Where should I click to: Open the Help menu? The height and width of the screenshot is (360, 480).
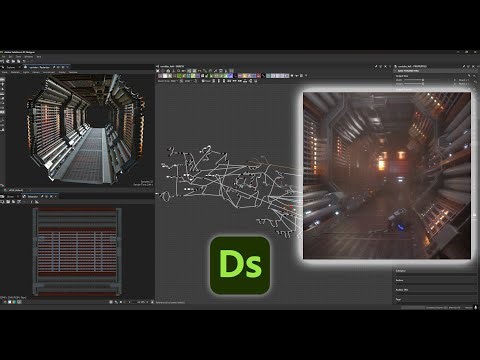tap(39, 57)
